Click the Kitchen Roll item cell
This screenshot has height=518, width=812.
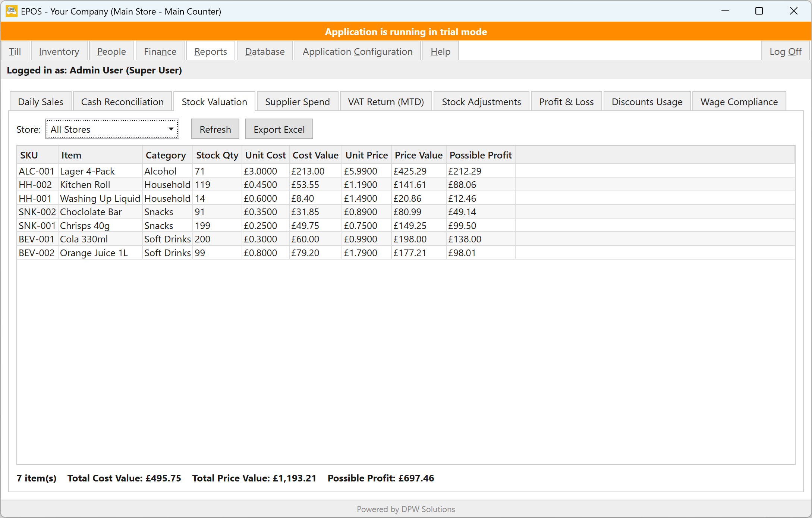click(x=100, y=185)
